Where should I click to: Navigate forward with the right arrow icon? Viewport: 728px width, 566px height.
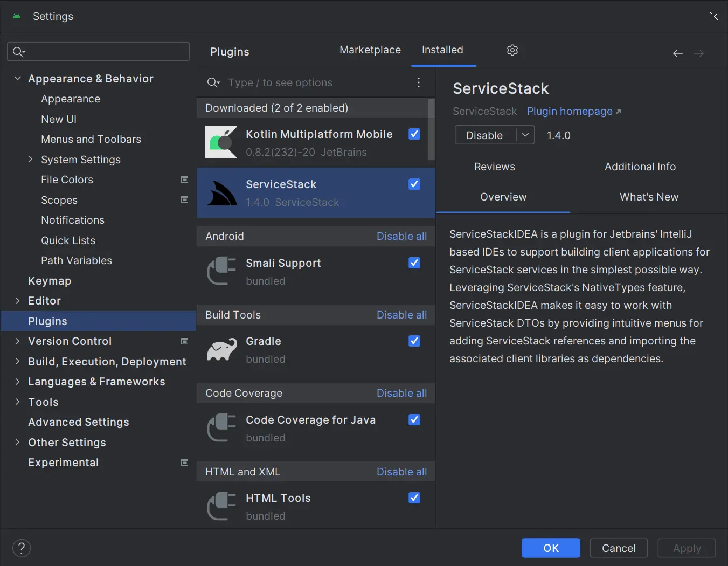(x=699, y=53)
